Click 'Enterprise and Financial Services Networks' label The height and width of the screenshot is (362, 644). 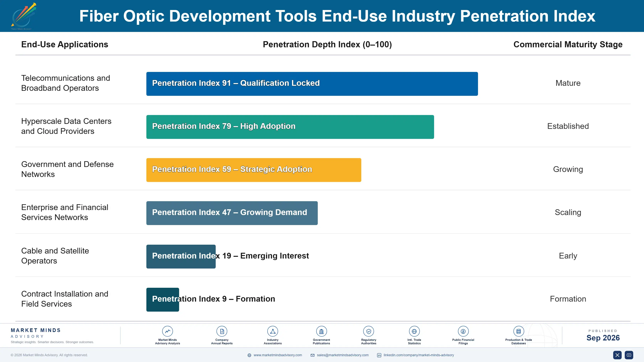click(x=65, y=213)
